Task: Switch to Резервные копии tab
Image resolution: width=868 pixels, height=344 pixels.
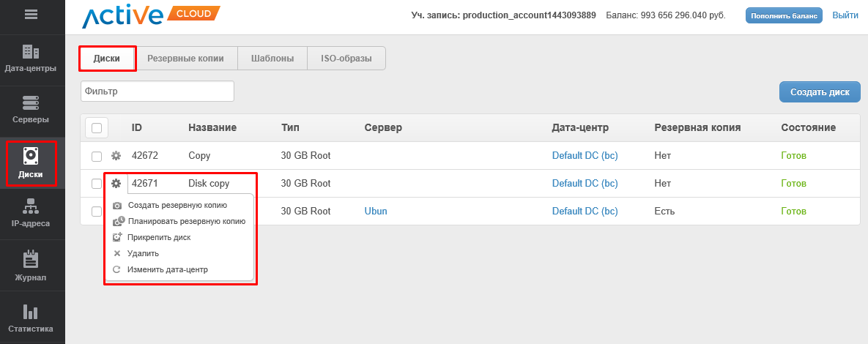Action: (186, 59)
